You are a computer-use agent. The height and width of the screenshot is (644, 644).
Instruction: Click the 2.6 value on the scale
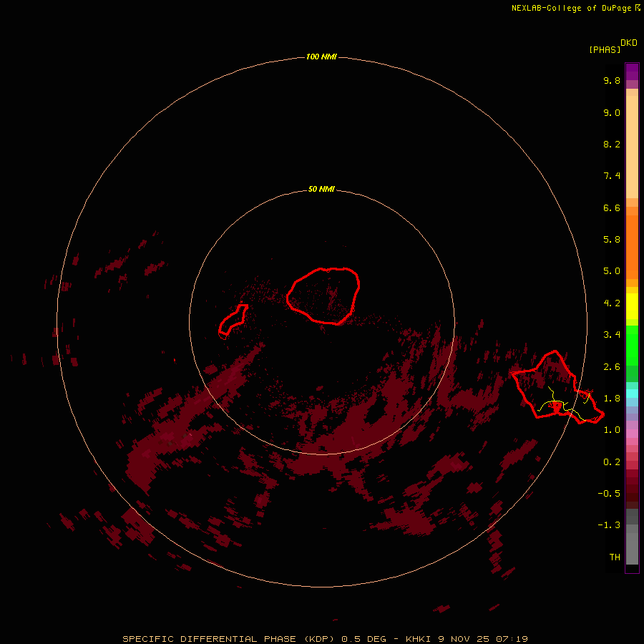pos(612,367)
